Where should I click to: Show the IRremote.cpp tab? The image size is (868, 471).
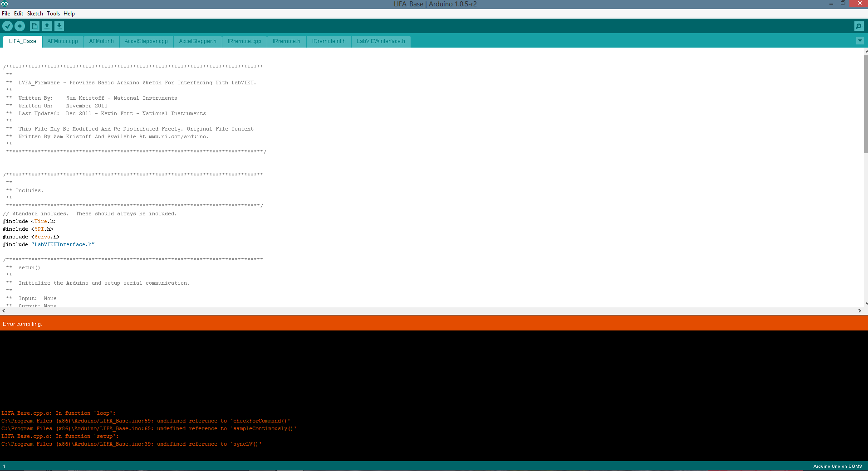[245, 41]
